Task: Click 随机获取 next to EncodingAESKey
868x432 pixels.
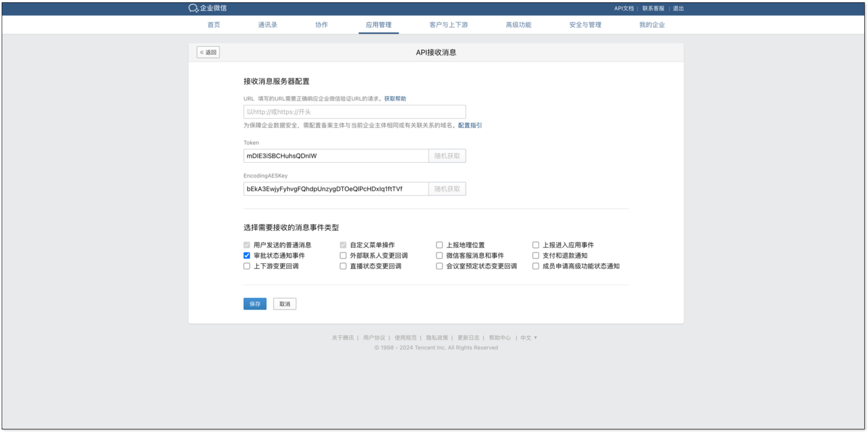Action: 447,189
